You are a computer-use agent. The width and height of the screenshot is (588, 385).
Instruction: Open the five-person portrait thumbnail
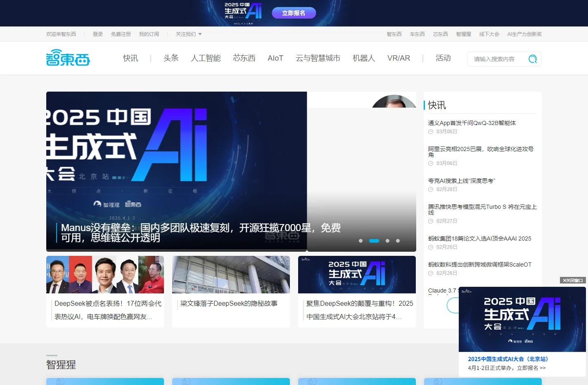tap(105, 274)
